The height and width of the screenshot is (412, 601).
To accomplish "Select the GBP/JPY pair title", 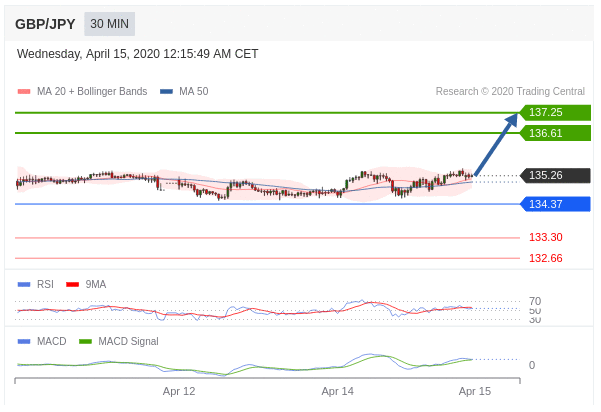I will point(45,24).
